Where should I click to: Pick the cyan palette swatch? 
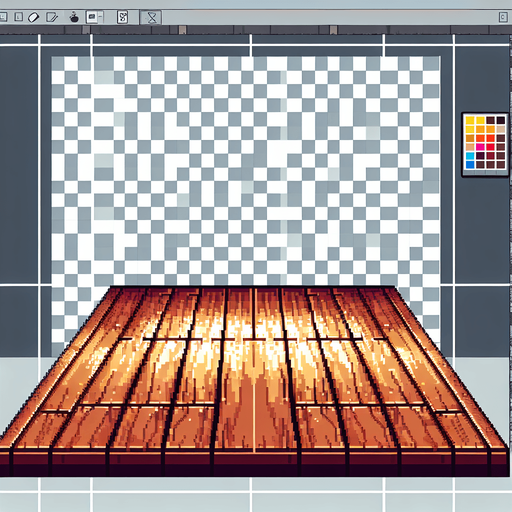(x=470, y=156)
